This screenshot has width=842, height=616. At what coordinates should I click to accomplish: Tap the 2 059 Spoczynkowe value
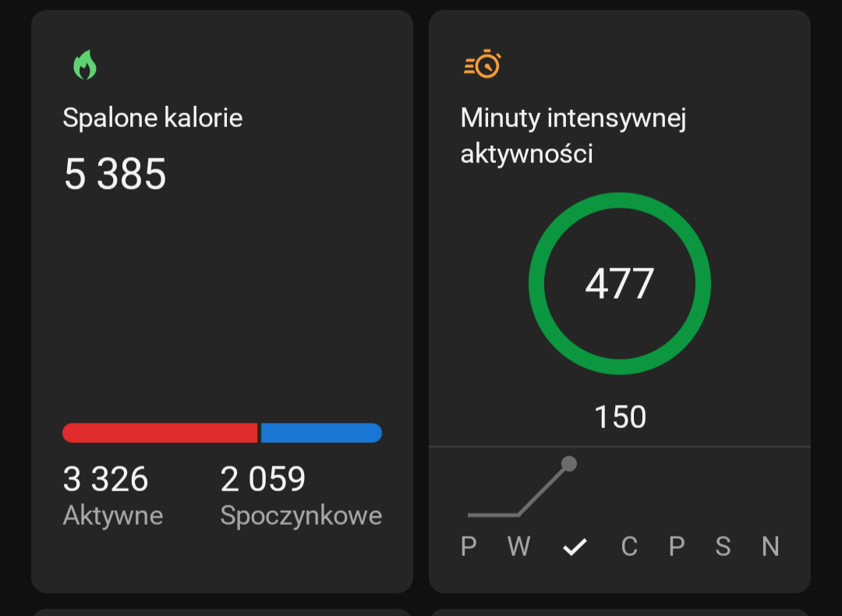(x=263, y=479)
